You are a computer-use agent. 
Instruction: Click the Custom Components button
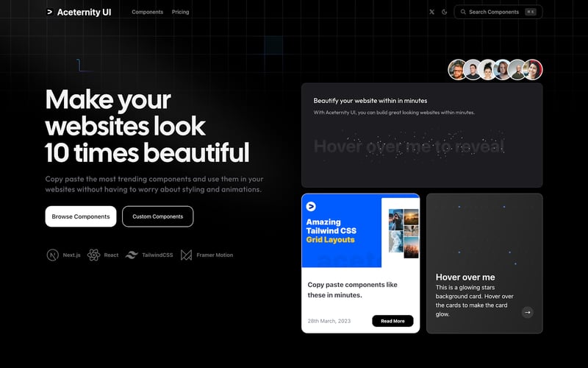pyautogui.click(x=157, y=216)
